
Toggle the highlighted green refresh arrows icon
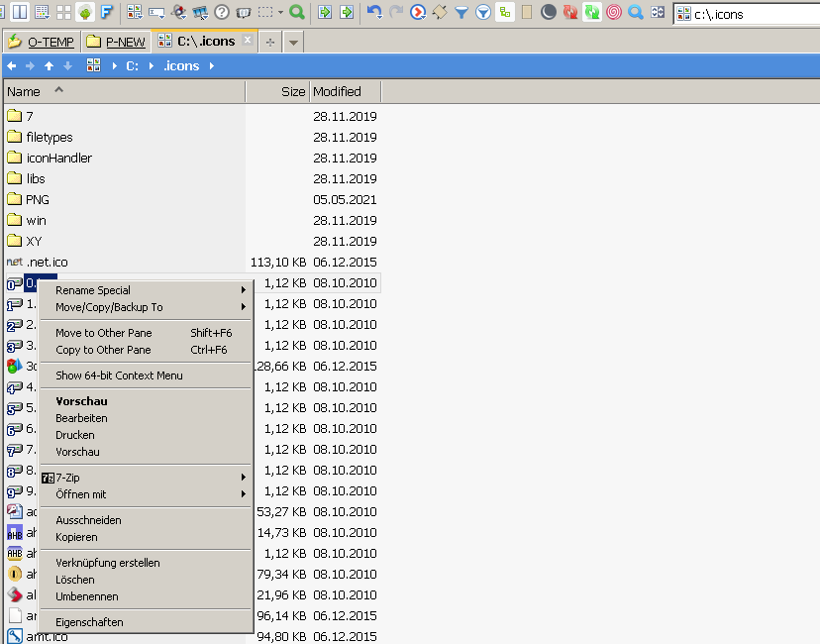coord(592,13)
